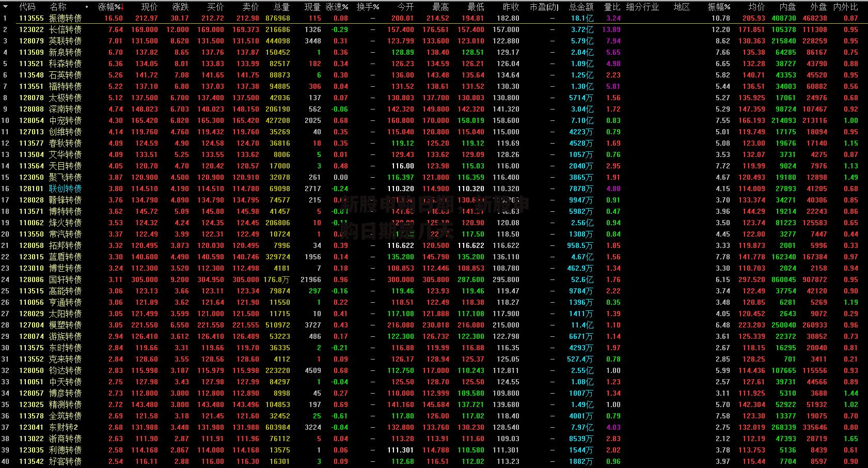Viewport: 868px width, 468px height.
Task: Sort by 振幅% column header
Action: pos(719,7)
